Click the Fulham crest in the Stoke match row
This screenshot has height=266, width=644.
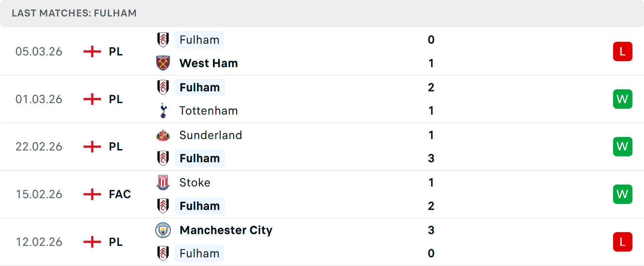(x=163, y=206)
